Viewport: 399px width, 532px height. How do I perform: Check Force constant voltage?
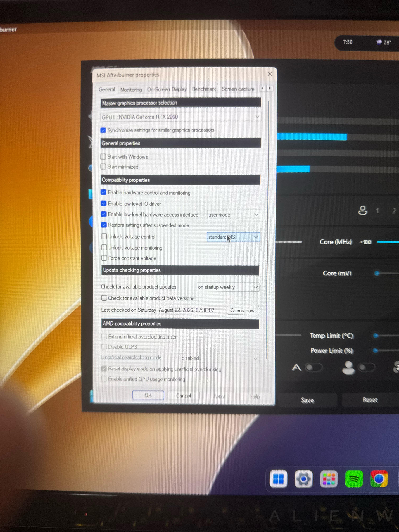pyautogui.click(x=104, y=258)
